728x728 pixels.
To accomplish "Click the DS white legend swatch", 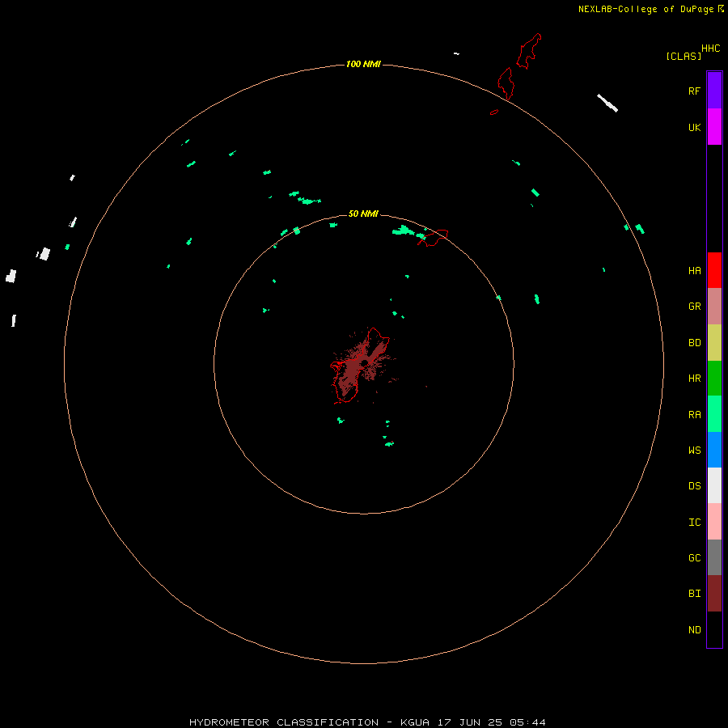I will tap(714, 485).
